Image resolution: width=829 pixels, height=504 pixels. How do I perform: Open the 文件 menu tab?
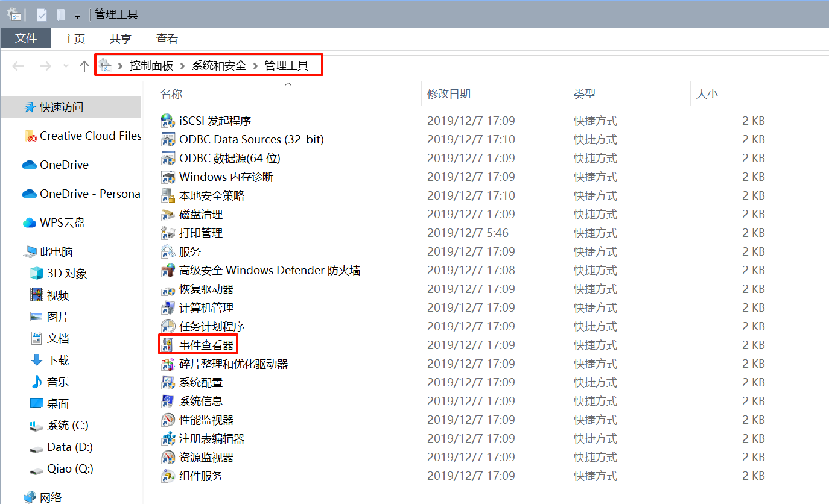click(x=26, y=39)
